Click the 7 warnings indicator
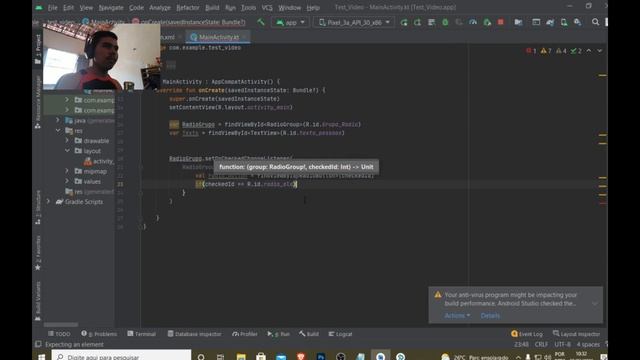This screenshot has width=640, height=360. click(546, 51)
